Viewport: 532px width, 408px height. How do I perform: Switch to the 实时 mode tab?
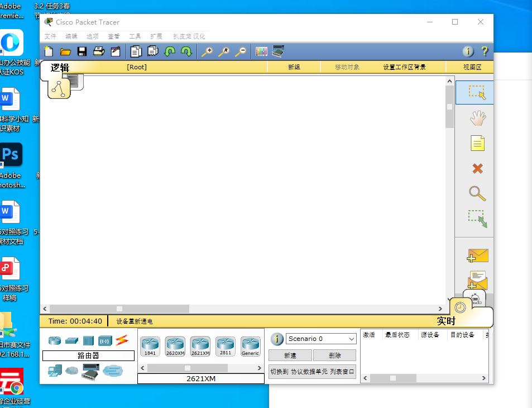coord(446,321)
